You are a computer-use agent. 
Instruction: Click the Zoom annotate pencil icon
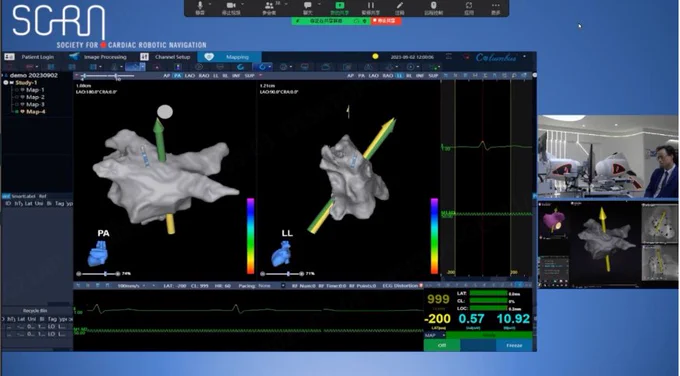399,6
